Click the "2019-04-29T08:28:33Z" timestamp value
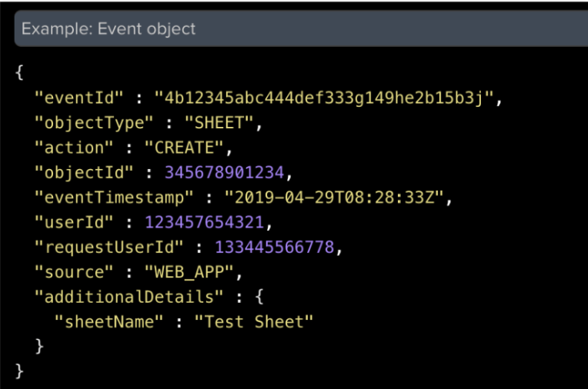588x389 pixels. pyautogui.click(x=334, y=198)
